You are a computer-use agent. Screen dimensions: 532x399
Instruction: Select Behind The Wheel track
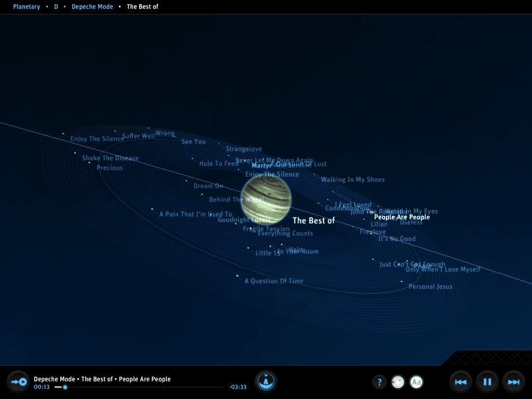pos(236,199)
